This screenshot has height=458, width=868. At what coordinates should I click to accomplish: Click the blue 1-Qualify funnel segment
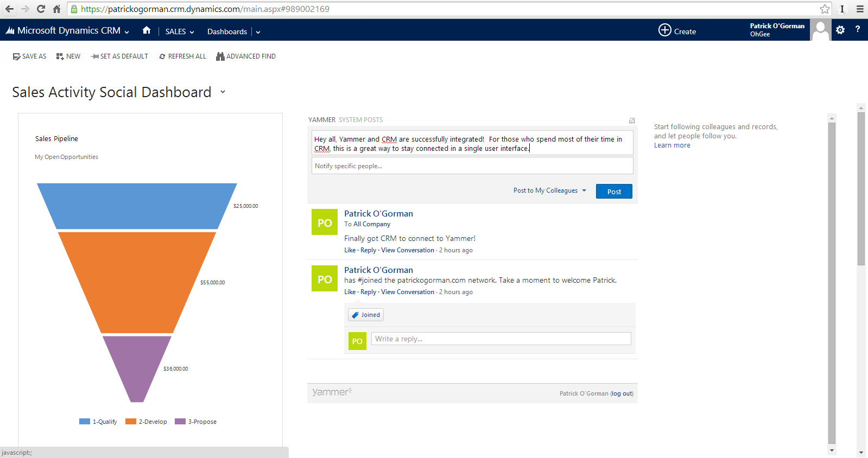137,206
